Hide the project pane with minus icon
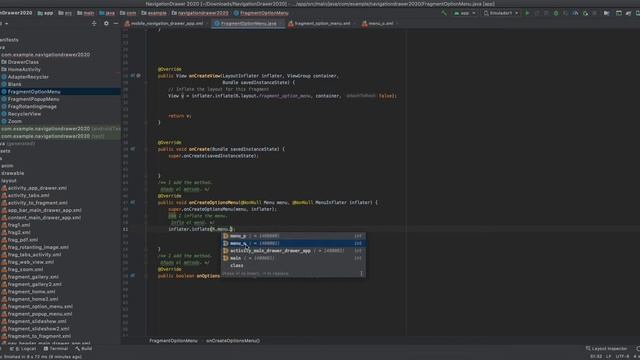This screenshot has width=640, height=360. point(116,24)
